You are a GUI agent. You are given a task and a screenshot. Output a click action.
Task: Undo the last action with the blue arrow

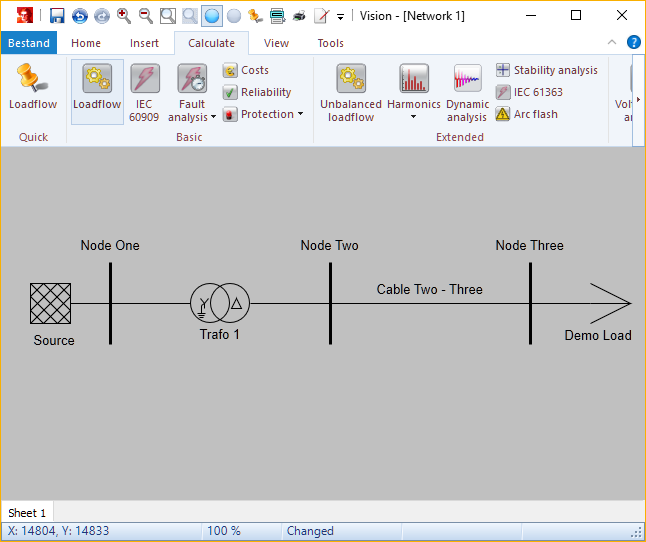[80, 16]
